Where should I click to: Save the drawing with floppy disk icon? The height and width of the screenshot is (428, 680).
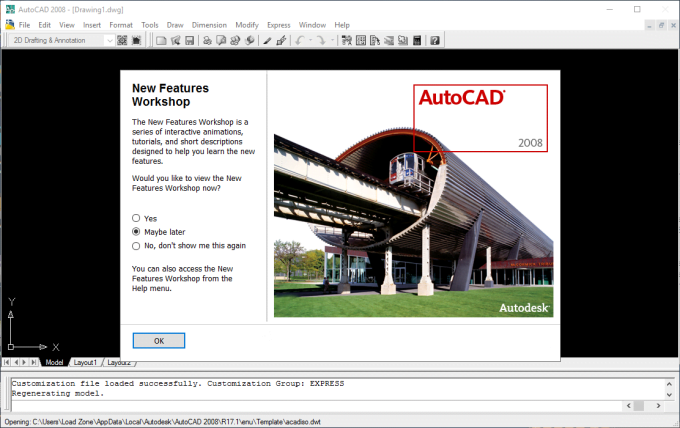[190, 41]
